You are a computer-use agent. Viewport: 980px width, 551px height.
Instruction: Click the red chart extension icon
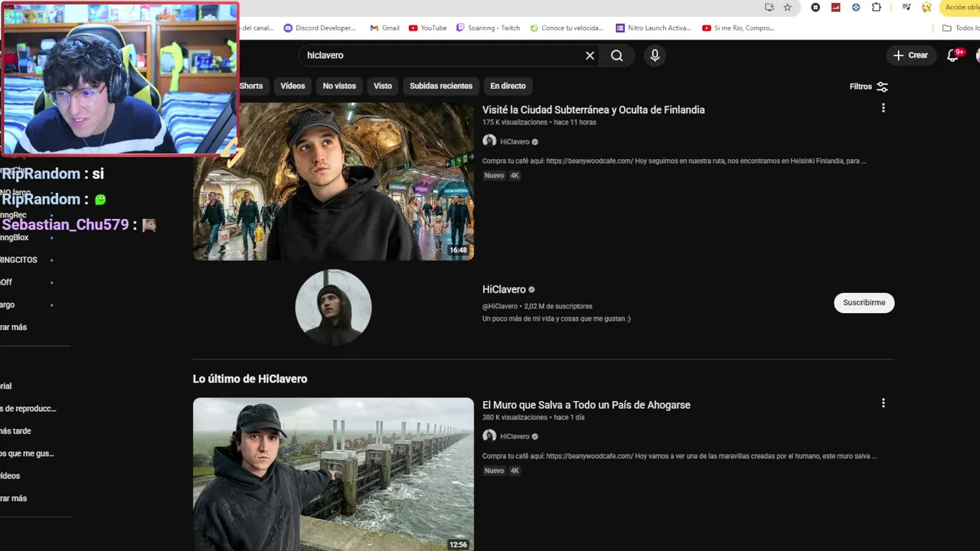pyautogui.click(x=836, y=7)
